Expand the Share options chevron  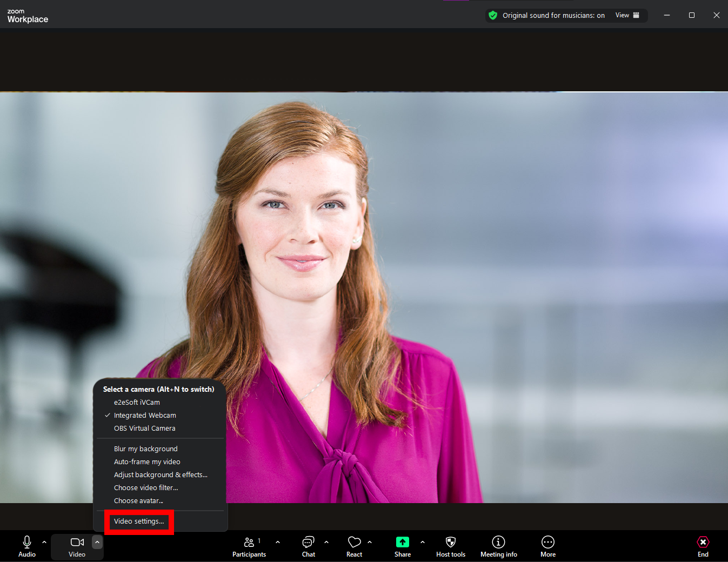click(x=422, y=542)
